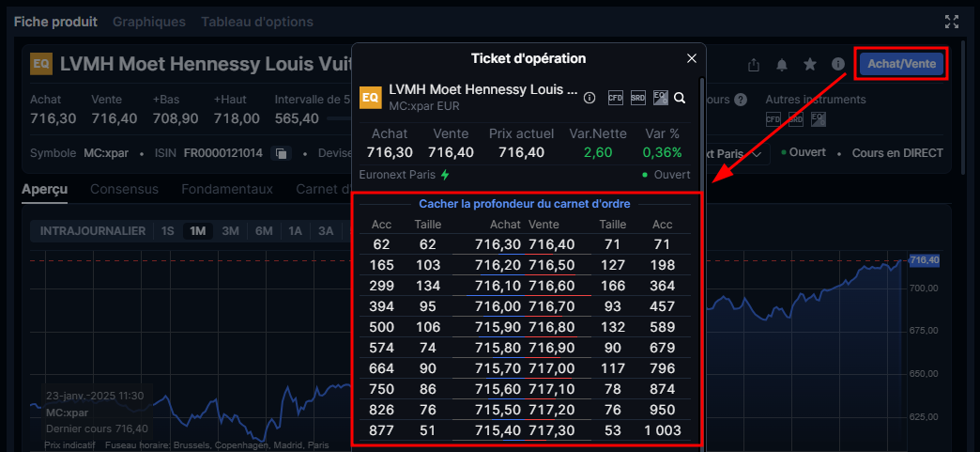Set chart range to INTRAJOURNALIER
Image resolution: width=980 pixels, height=452 pixels.
pos(93,231)
